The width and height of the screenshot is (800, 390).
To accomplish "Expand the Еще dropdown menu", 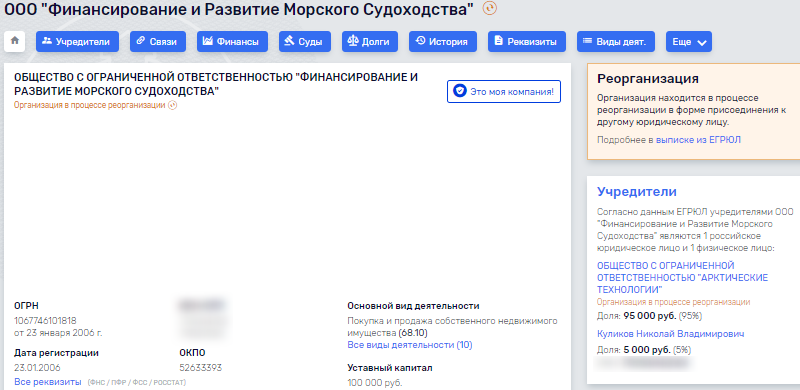I will (689, 42).
